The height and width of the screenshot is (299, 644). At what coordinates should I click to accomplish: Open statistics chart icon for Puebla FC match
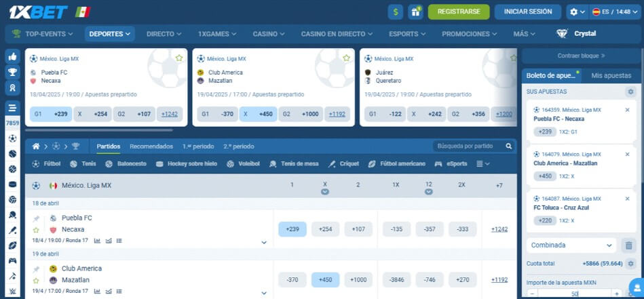point(97,241)
